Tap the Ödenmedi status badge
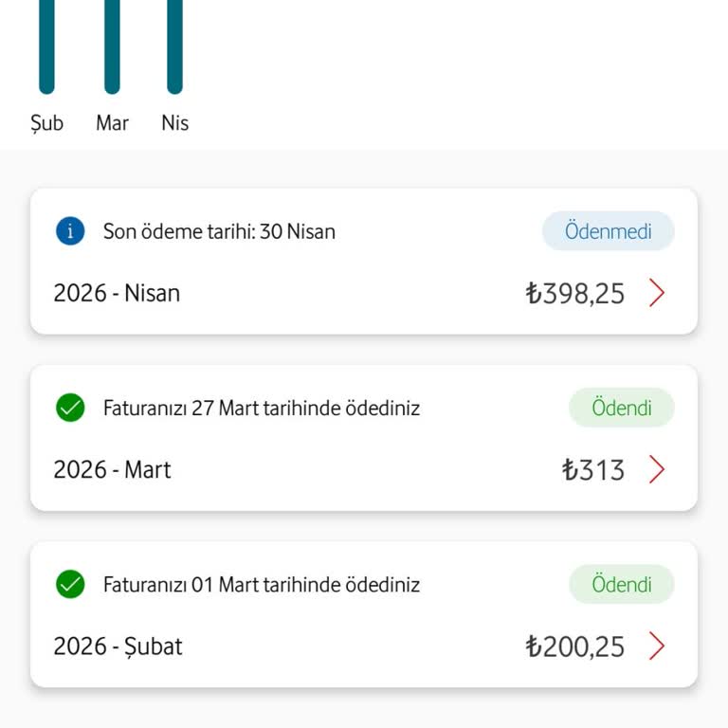728x728 pixels. coord(608,231)
